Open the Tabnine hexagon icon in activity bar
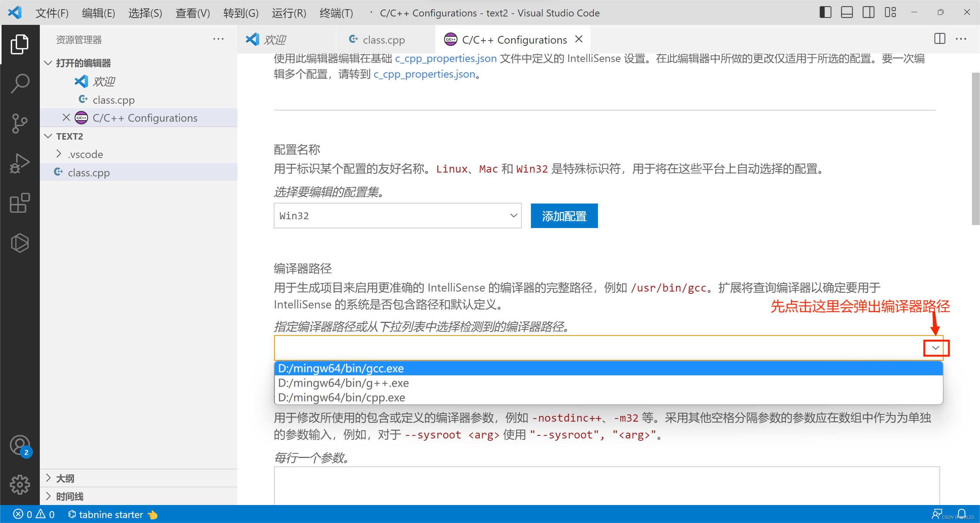The width and height of the screenshot is (980, 523). (x=20, y=243)
